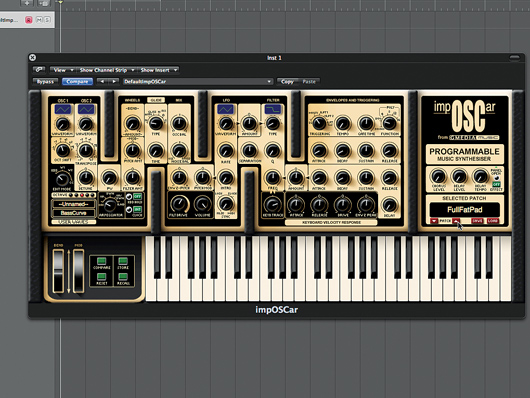Open the DefaultImpOSCar preset dropdown
This screenshot has width=530, height=398.
pos(198,81)
